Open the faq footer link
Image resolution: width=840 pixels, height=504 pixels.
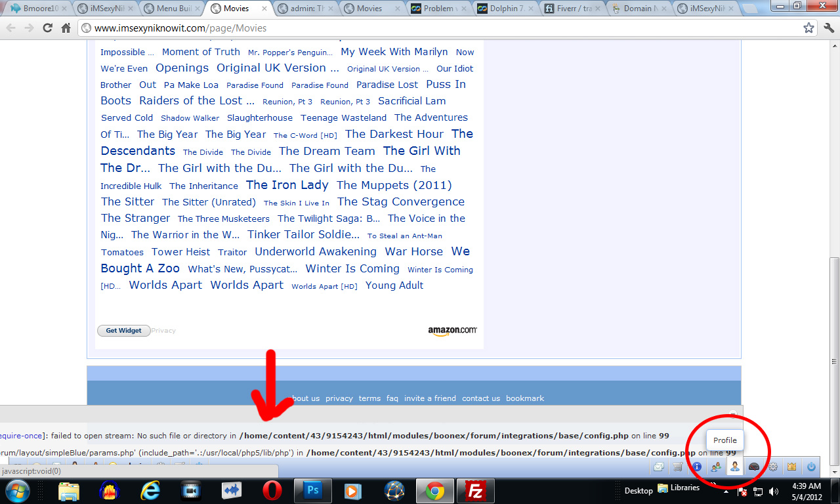point(392,398)
